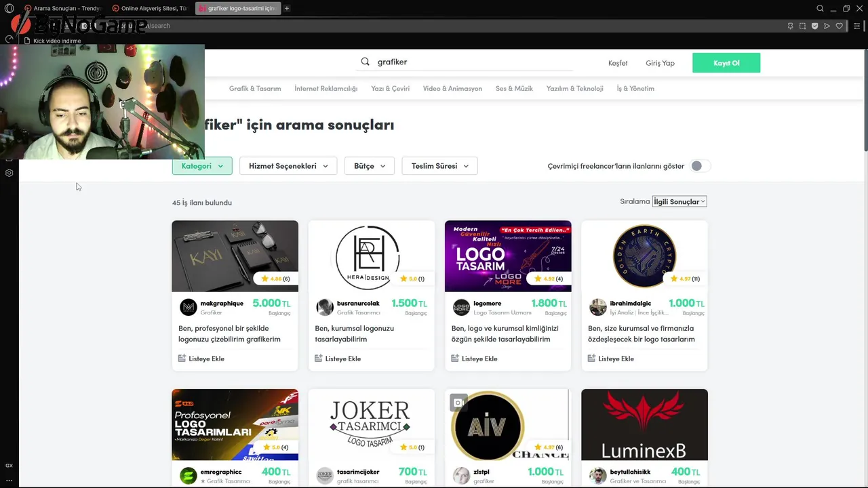This screenshot has height=488, width=868.
Task: Click zlstpl profile avatar
Action: (x=461, y=475)
